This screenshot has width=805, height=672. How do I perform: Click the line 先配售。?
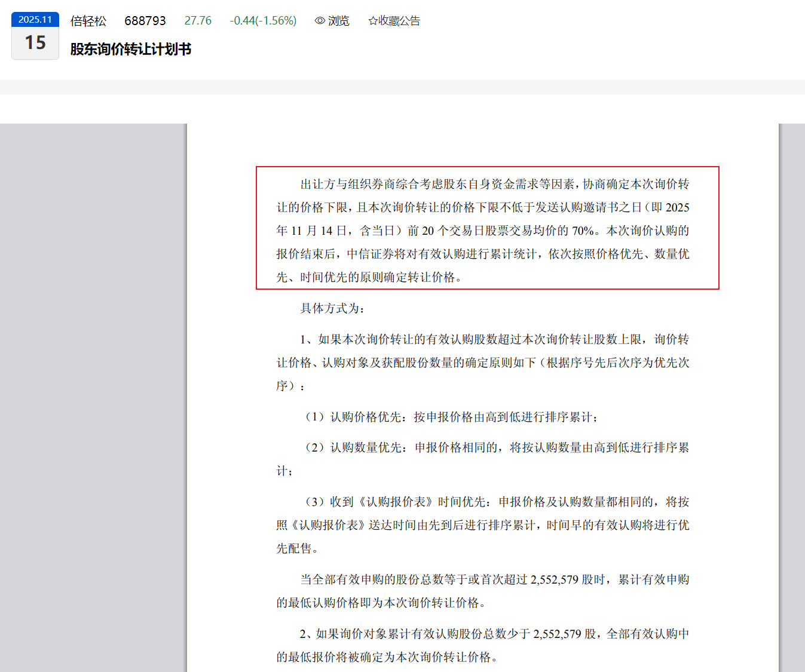(x=297, y=548)
